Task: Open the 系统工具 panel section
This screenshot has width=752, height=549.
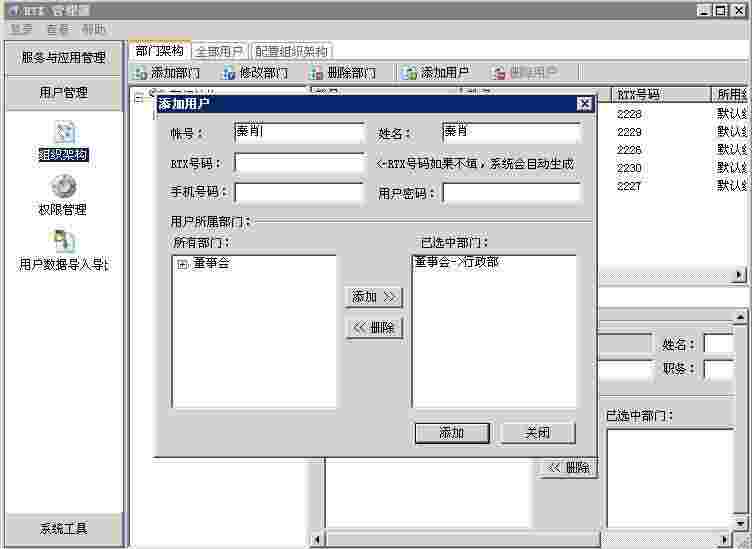Action: tap(63, 529)
